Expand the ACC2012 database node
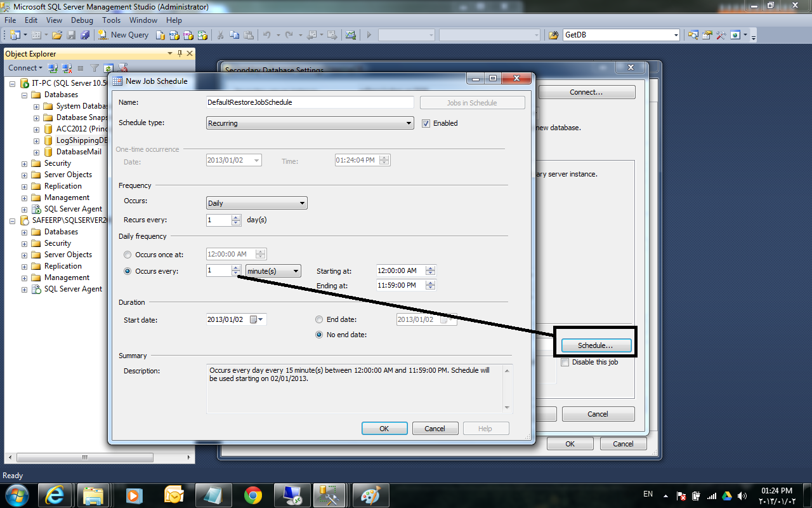Viewport: 812px width, 508px height. 37,129
